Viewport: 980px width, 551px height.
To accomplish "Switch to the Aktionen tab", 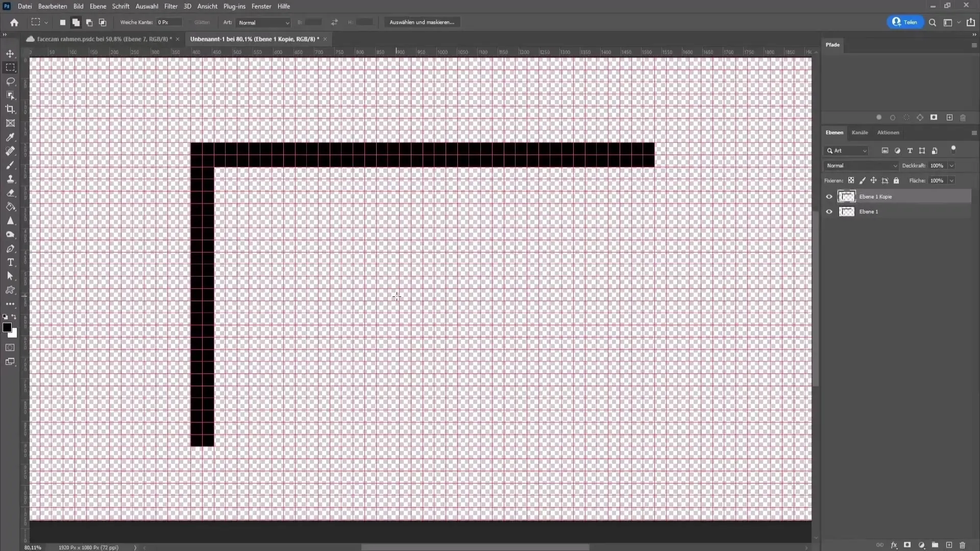I will [x=889, y=133].
